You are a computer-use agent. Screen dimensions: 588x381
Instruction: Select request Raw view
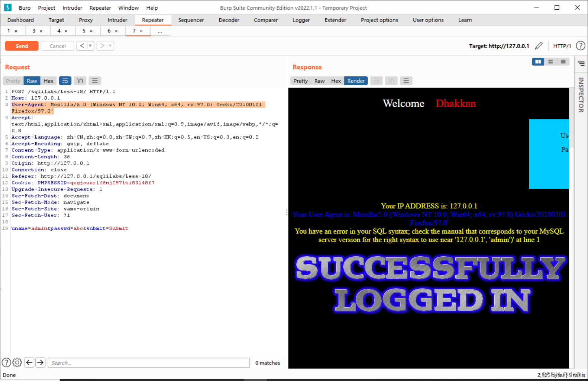pyautogui.click(x=32, y=81)
